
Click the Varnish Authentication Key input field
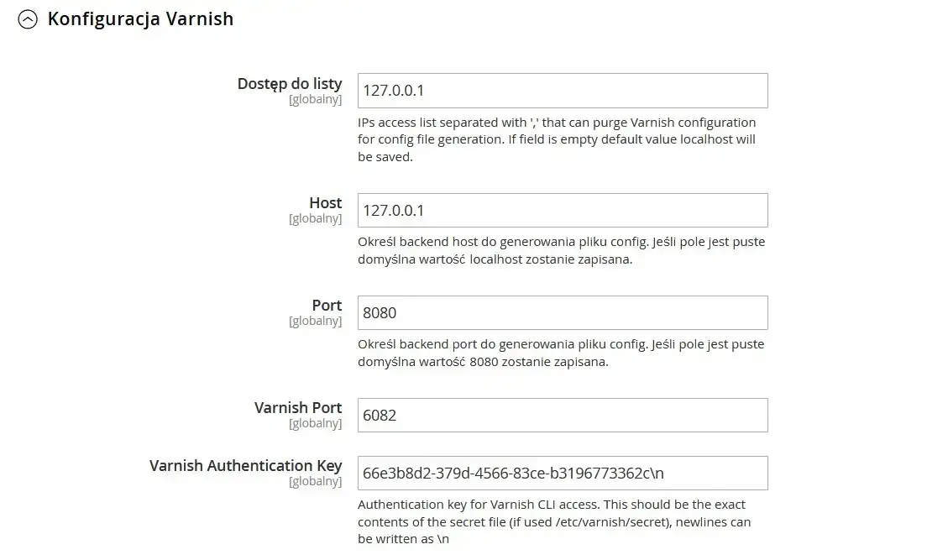pos(563,473)
